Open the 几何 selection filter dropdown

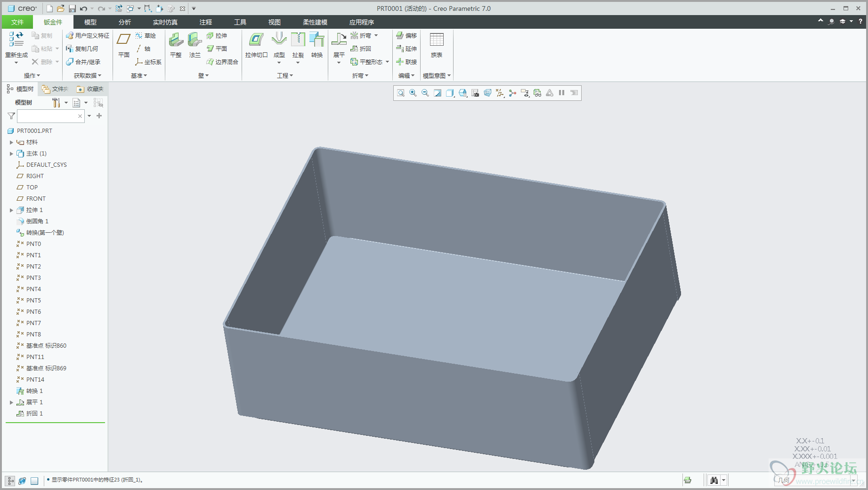coord(852,481)
